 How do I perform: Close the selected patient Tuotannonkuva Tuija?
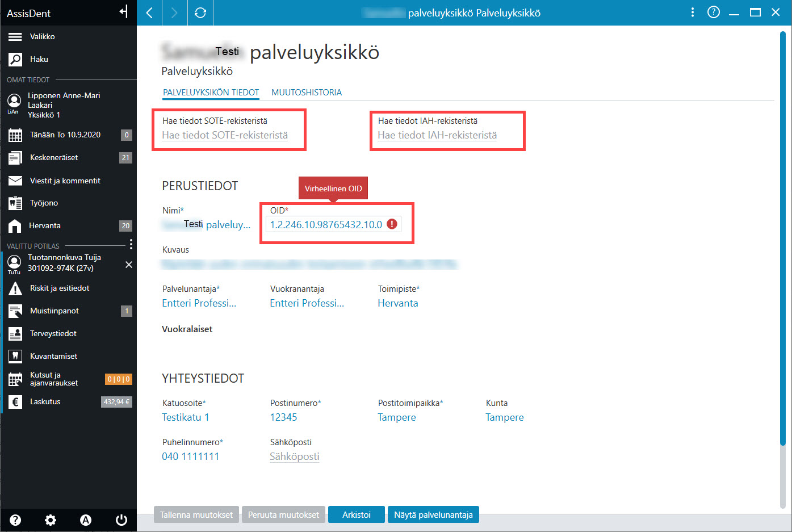click(x=129, y=265)
